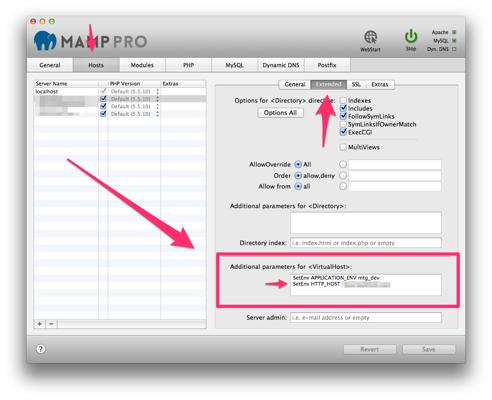Image resolution: width=492 pixels, height=400 pixels.
Task: Click the Dyn. DNS status indicator
Action: tap(454, 49)
